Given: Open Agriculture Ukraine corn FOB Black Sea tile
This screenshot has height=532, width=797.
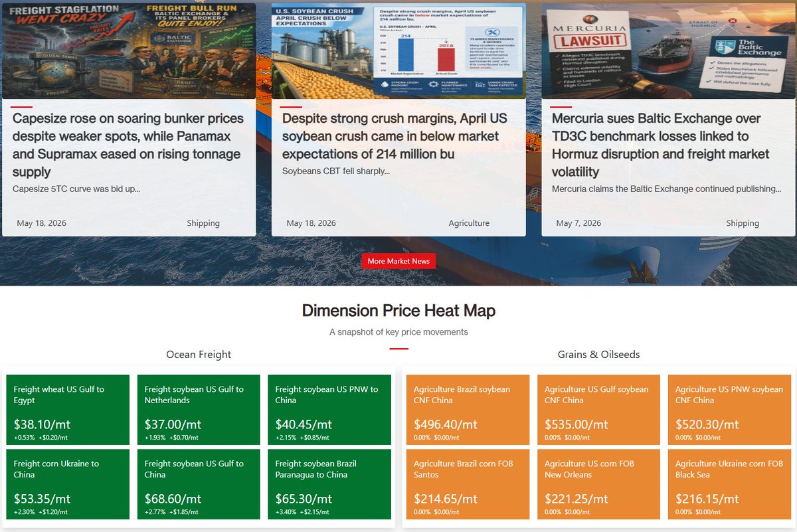Looking at the screenshot, I should [729, 484].
